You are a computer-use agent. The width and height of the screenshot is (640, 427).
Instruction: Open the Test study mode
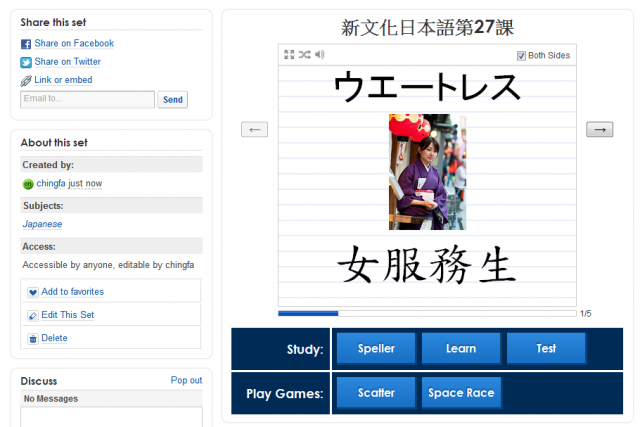546,348
